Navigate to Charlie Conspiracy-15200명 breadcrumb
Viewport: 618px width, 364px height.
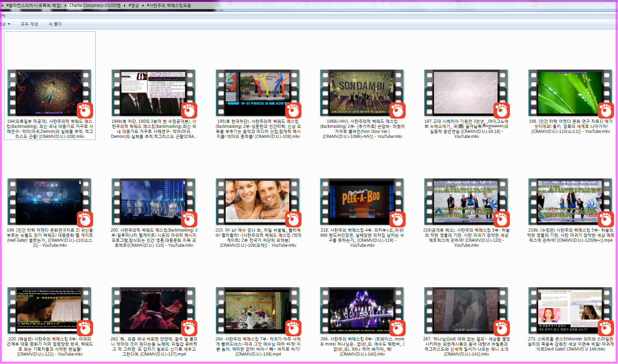tap(95, 5)
